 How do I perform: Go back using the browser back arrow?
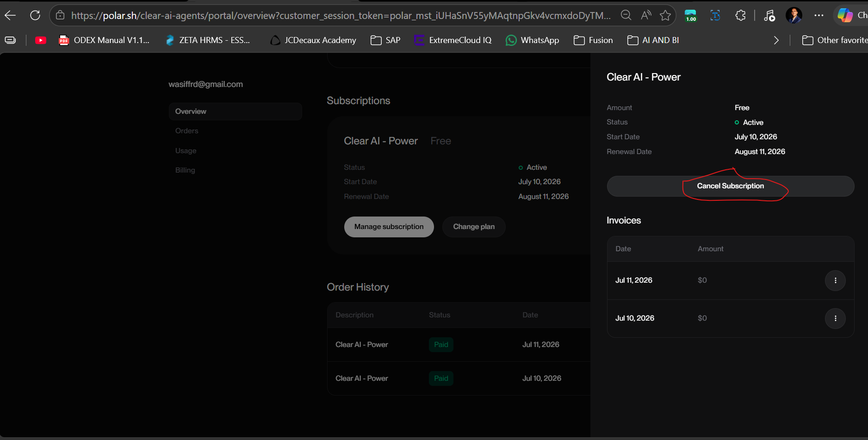pos(10,16)
